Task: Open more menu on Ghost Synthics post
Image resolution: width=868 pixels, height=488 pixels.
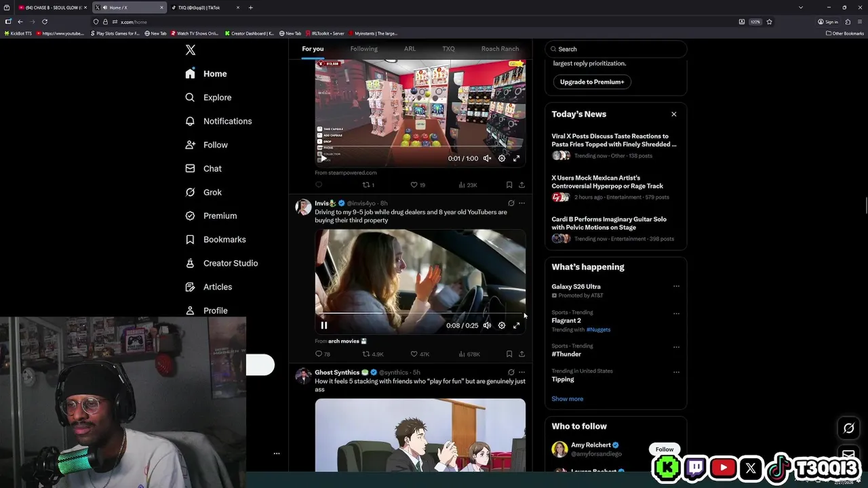Action: point(521,372)
